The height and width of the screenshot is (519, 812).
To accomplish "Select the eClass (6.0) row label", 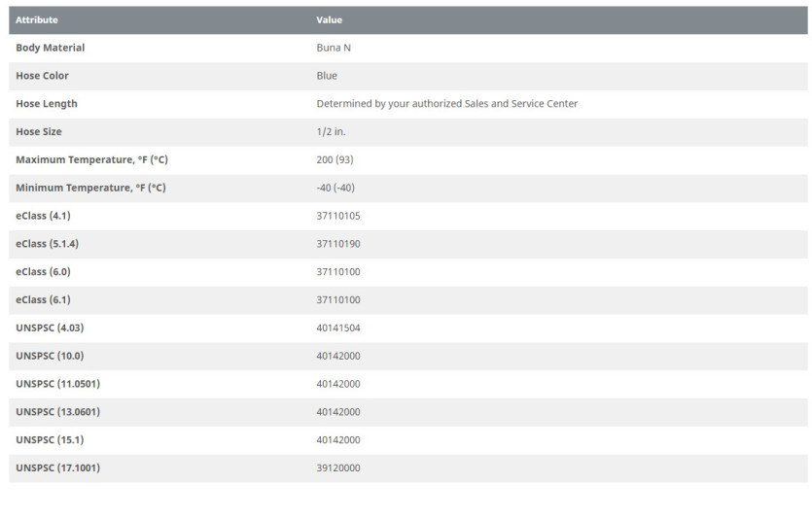I will pos(43,272).
